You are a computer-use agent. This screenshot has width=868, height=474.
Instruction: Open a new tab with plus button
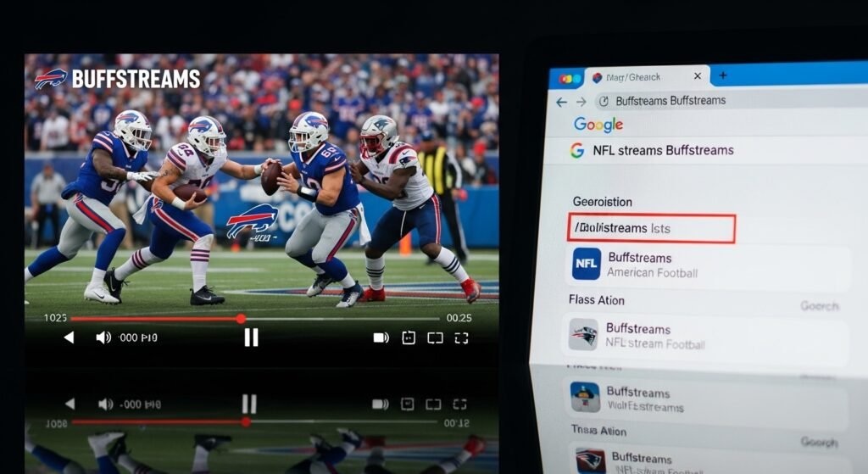point(723,75)
